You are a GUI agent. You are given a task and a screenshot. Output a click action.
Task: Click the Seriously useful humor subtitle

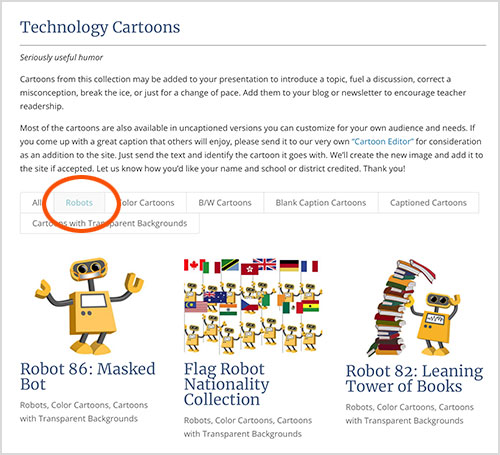(x=61, y=57)
